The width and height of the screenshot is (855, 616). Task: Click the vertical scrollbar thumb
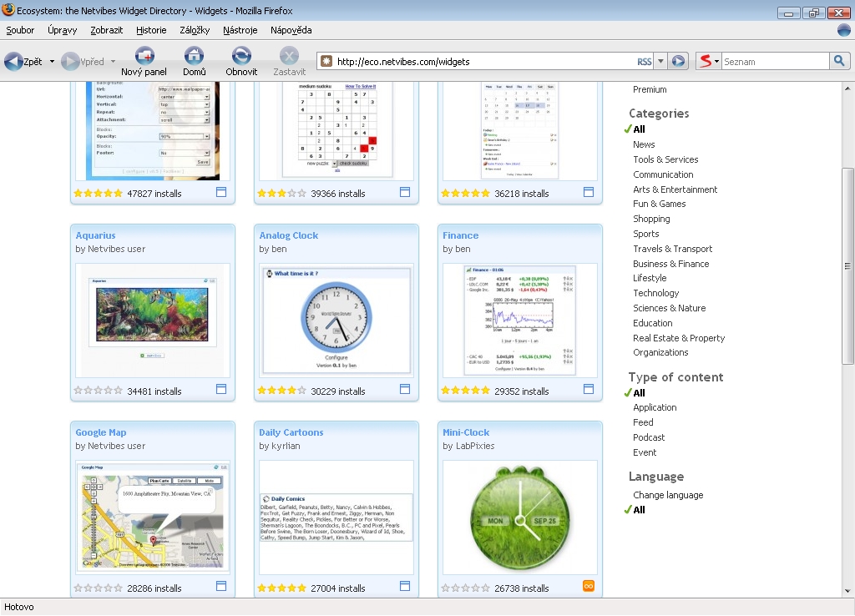847,266
